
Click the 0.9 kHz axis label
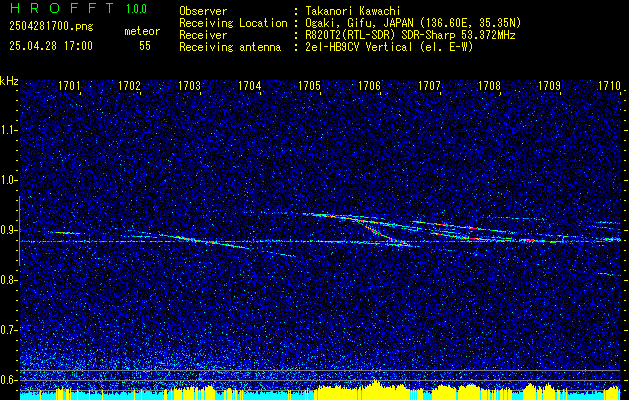coord(8,230)
